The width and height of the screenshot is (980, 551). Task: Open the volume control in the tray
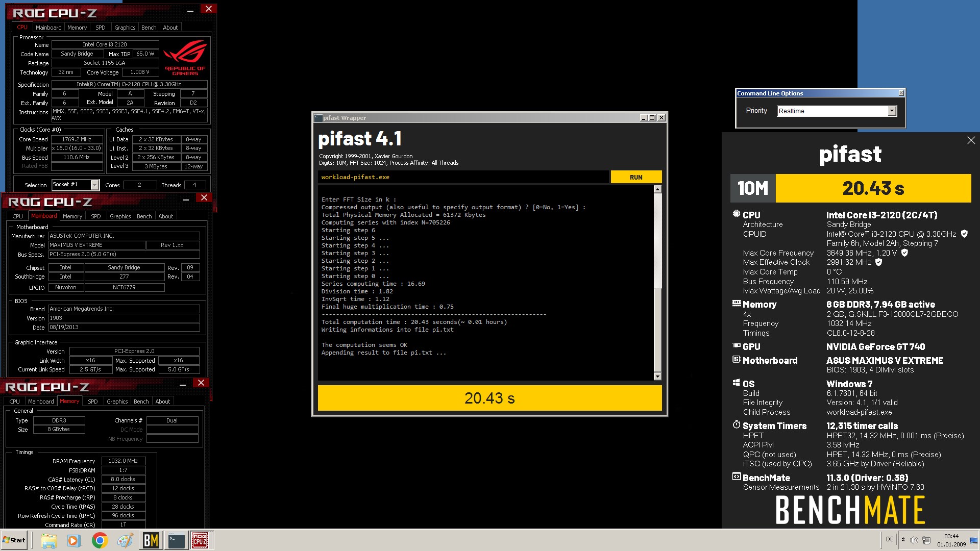pos(914,540)
